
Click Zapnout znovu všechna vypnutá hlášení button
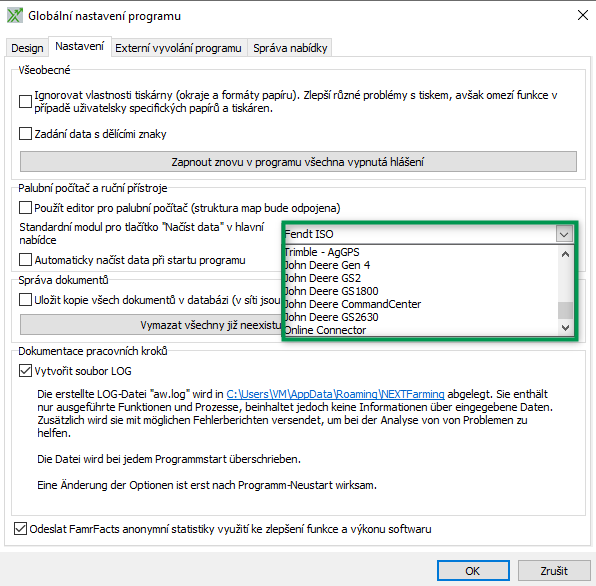[298, 162]
